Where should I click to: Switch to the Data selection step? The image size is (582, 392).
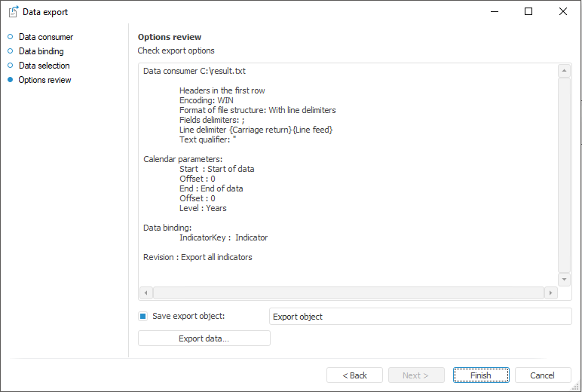[44, 66]
